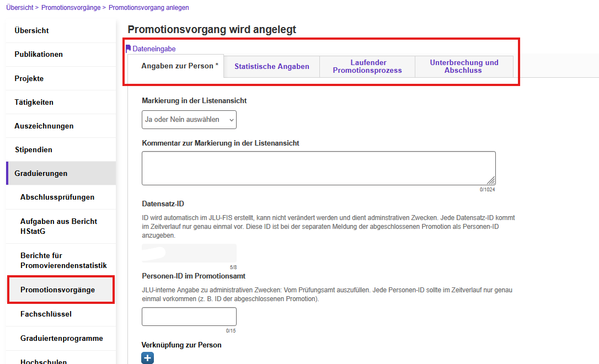Go to Promotionsvorgänge breadcrumb link
This screenshot has width=599, height=364.
point(71,8)
